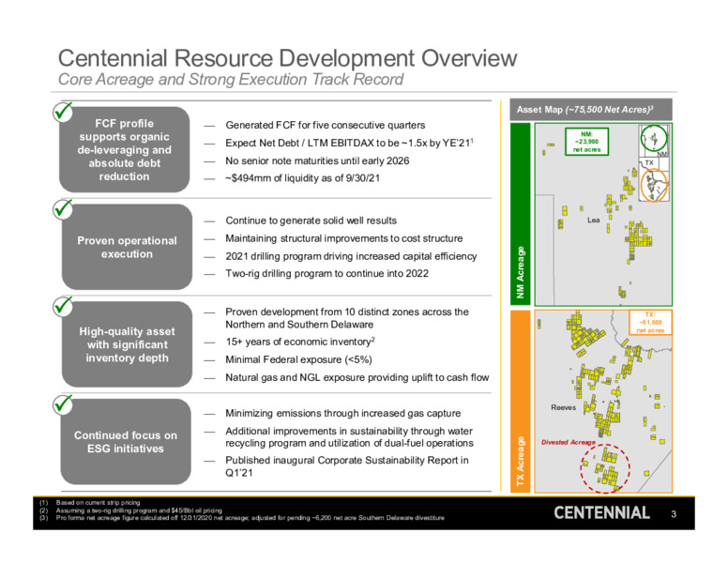Click 'Additional improvements in sustainability' bullet

coord(349,437)
